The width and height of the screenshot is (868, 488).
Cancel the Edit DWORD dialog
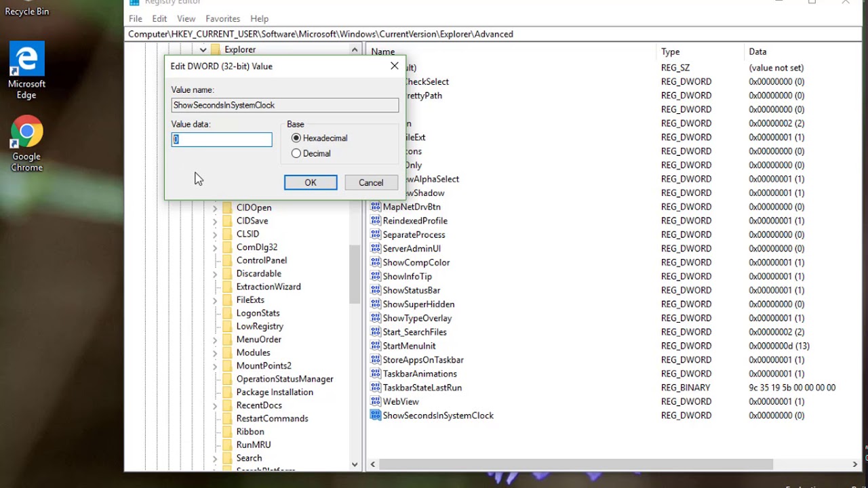click(371, 182)
